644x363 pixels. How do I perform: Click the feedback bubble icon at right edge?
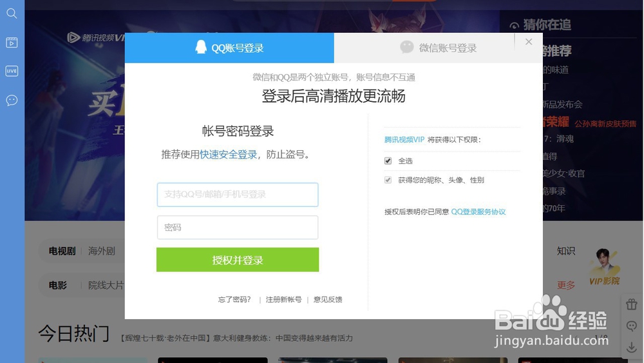631,326
